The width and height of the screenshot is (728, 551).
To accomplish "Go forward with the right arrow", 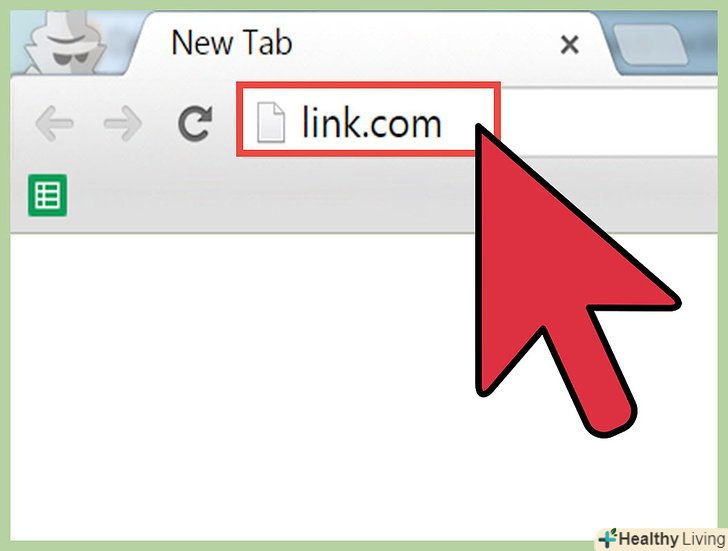I will (x=123, y=123).
